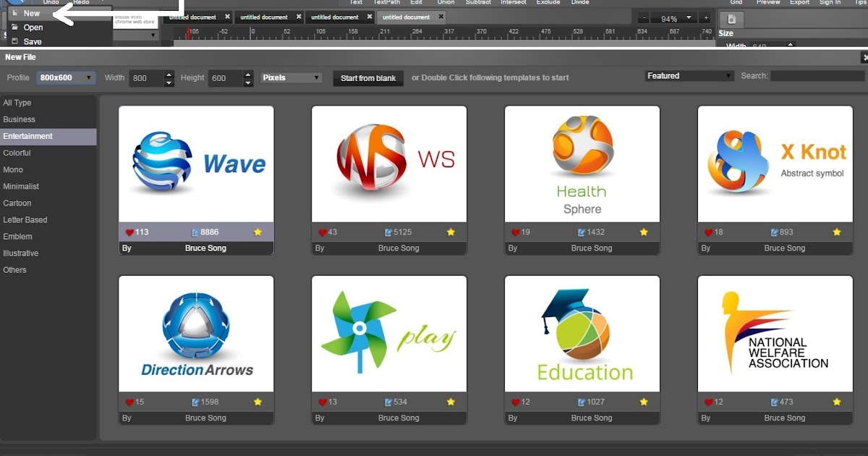Screen dimensions: 868x456
Task: Select the Direction Arrows template thumbnail
Action: 196,334
